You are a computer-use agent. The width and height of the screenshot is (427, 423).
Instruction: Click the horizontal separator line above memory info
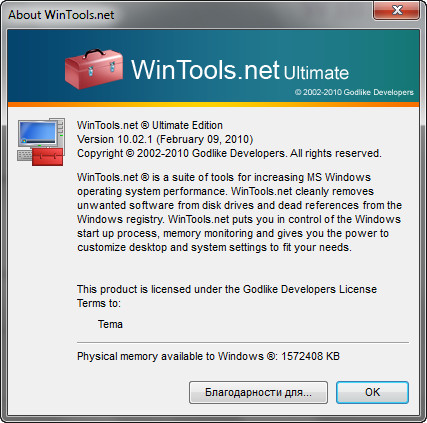(x=243, y=342)
